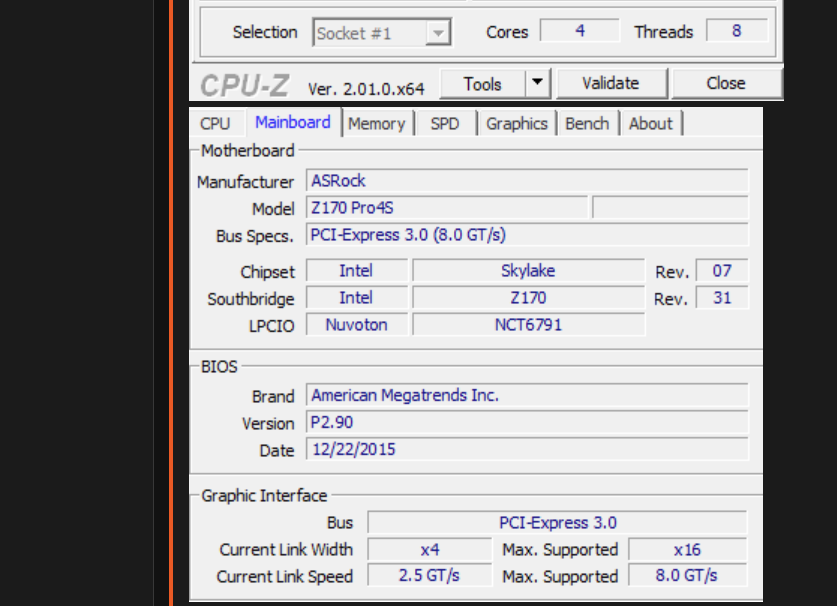The image size is (837, 606).
Task: Select the Mainboard tab
Action: click(293, 122)
